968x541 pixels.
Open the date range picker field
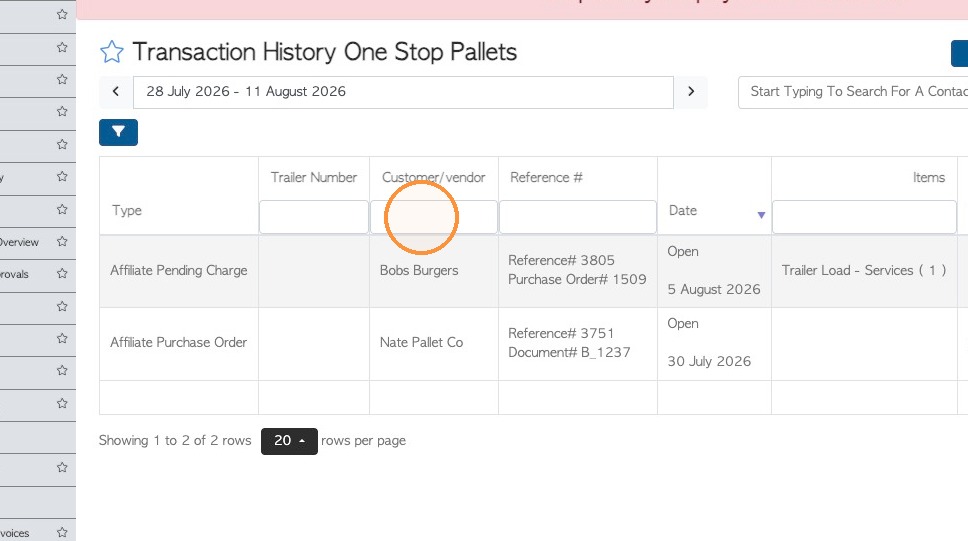click(x=403, y=93)
